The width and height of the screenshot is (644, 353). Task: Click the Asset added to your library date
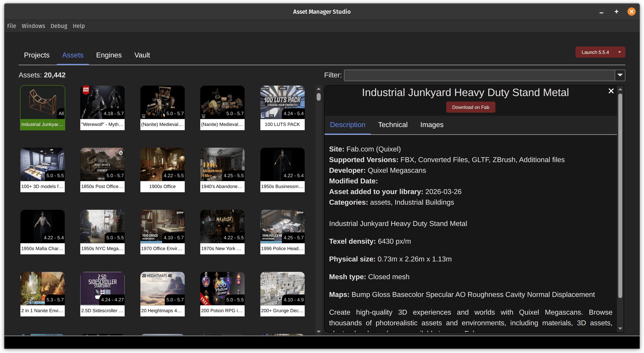click(395, 192)
